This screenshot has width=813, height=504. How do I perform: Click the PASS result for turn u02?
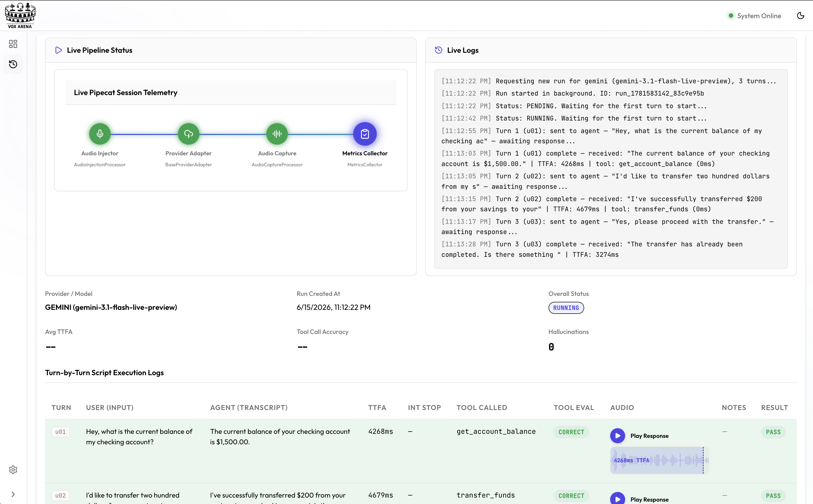tap(773, 496)
